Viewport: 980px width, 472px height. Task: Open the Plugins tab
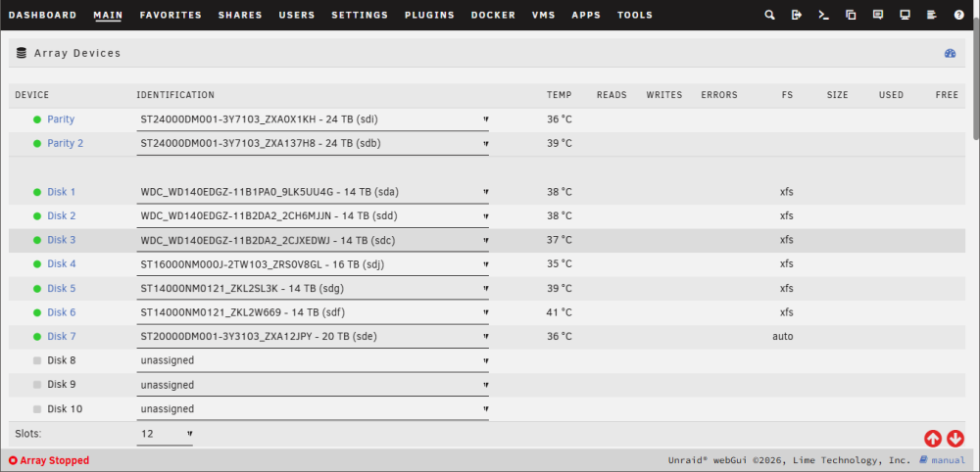pos(429,15)
